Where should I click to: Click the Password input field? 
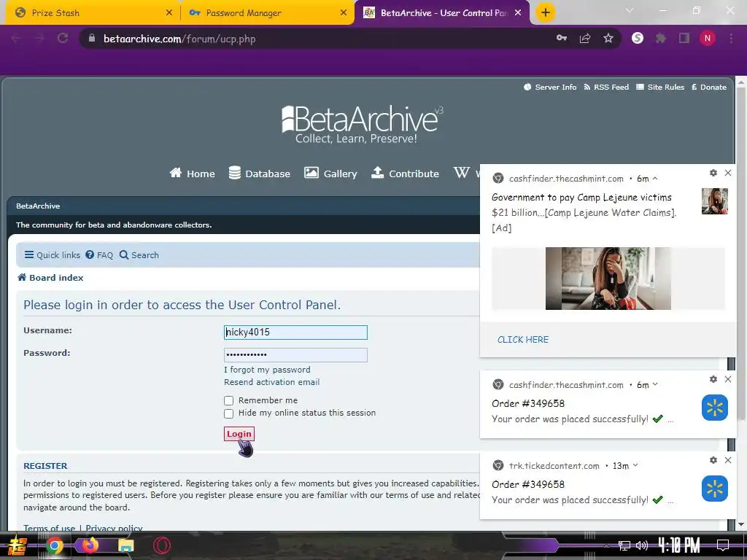click(x=295, y=355)
